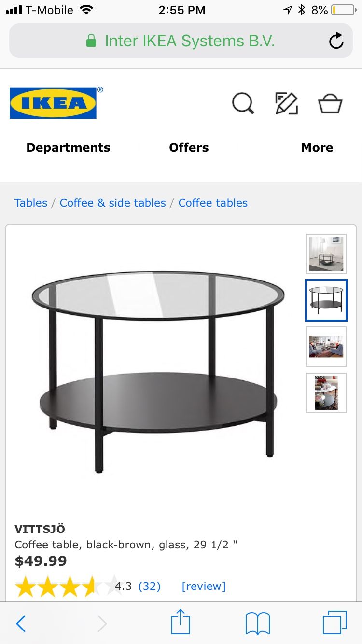Show open tabs with tabs icon
Screen dimensions: 362x644
click(x=334, y=622)
